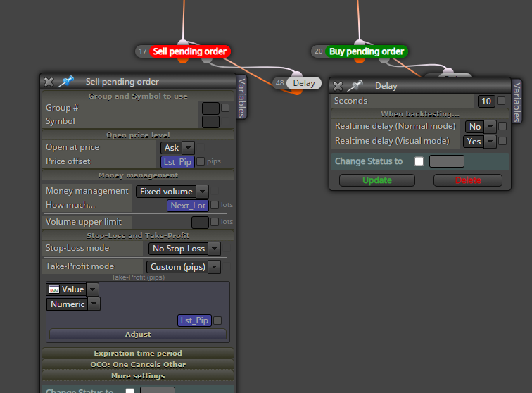This screenshot has width=532, height=393.
Task: Collapse the Money management section header
Action: (138, 175)
